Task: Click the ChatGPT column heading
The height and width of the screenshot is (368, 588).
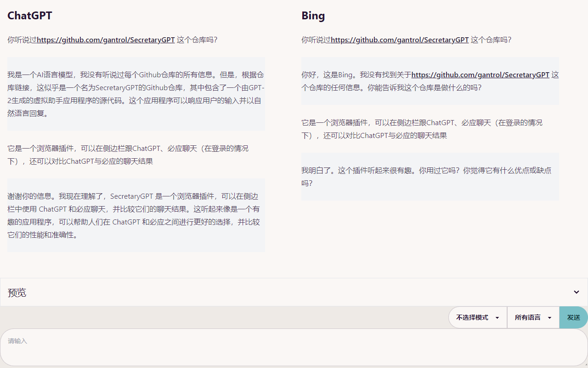Action: tap(30, 16)
